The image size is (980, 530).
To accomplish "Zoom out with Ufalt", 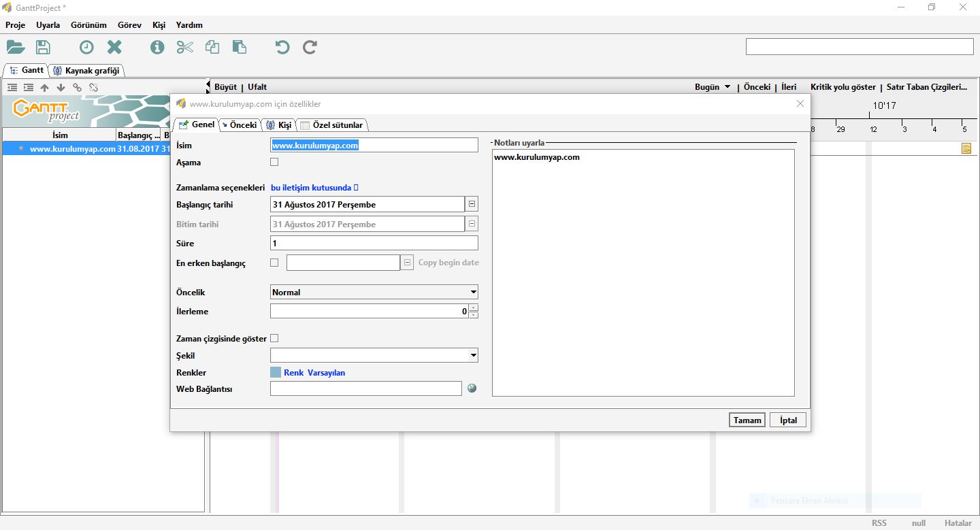I will [x=257, y=87].
